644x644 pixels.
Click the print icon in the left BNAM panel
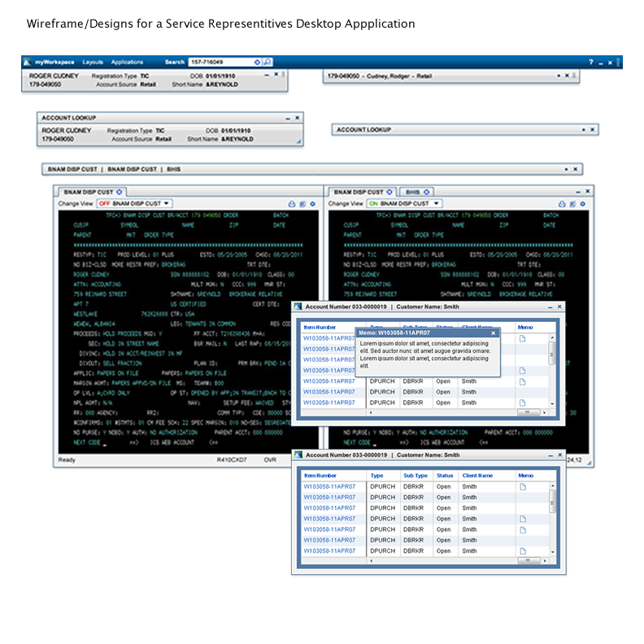pyautogui.click(x=291, y=203)
